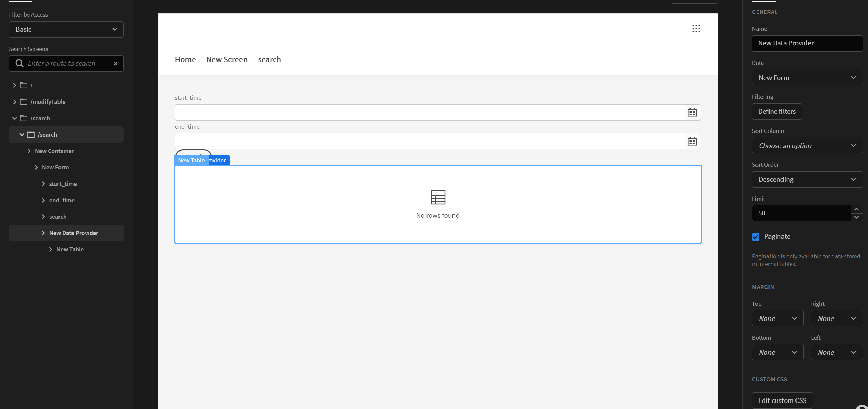Click the folder icon beside /modifyTable

23,101
